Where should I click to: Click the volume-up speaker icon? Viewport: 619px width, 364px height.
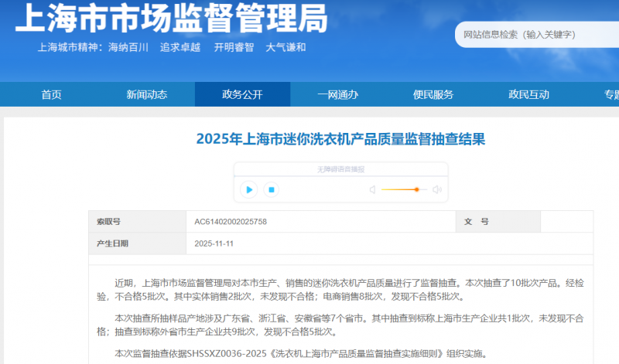tap(436, 189)
